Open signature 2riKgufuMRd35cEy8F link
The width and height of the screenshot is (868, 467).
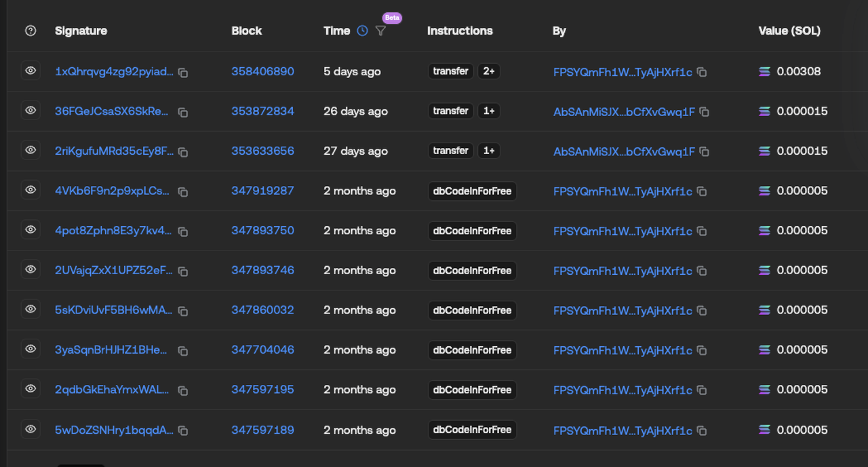(x=114, y=151)
